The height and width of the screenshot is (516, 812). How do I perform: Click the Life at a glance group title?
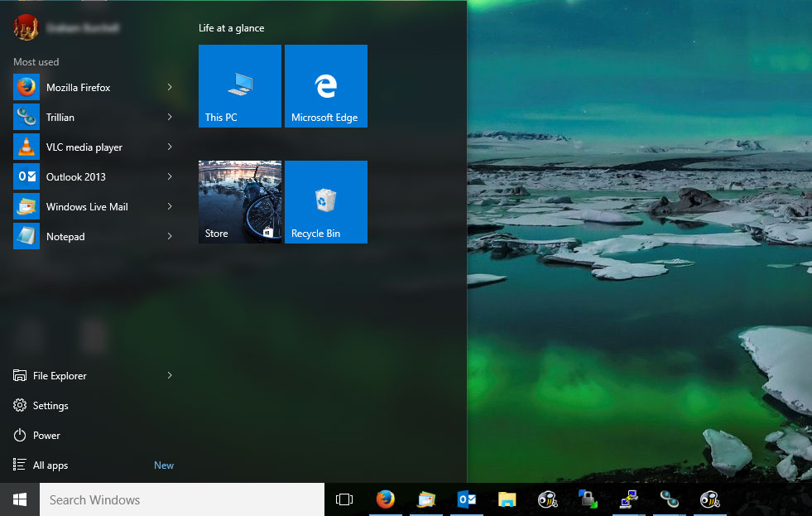click(x=232, y=28)
